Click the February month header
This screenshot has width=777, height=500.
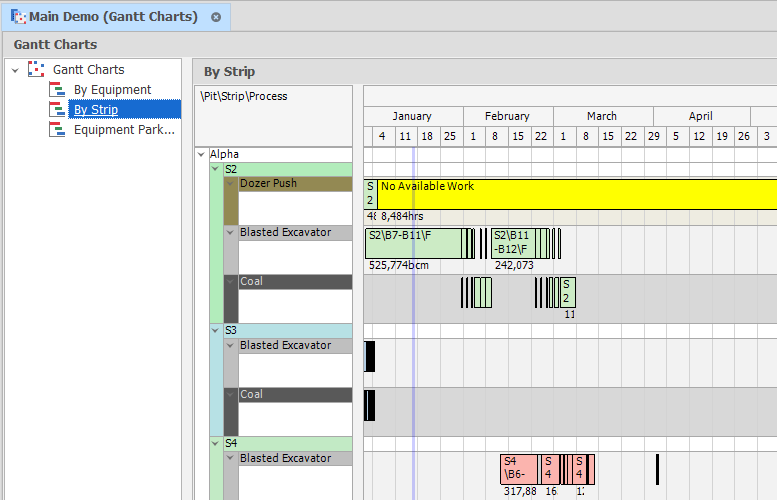point(507,116)
